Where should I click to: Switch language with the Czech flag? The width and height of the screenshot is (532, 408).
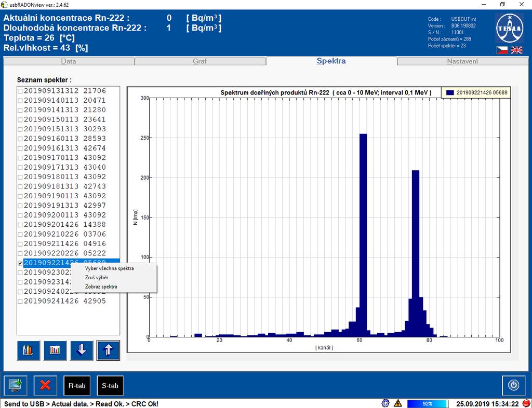(x=502, y=50)
